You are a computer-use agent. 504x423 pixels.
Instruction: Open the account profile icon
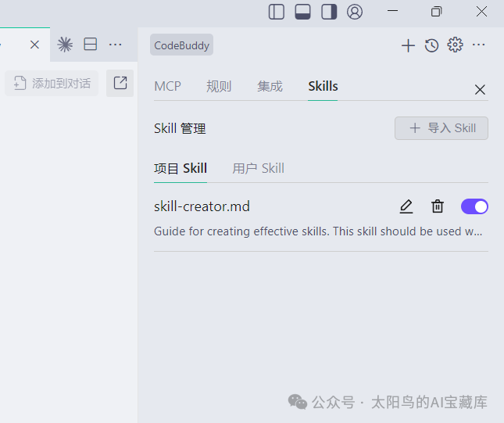coord(355,12)
